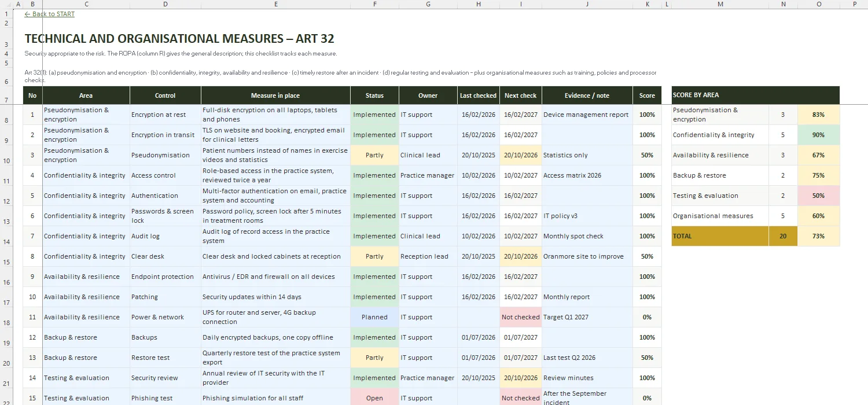Click the 'Measure in place' header cell
868x405 pixels.
[275, 95]
